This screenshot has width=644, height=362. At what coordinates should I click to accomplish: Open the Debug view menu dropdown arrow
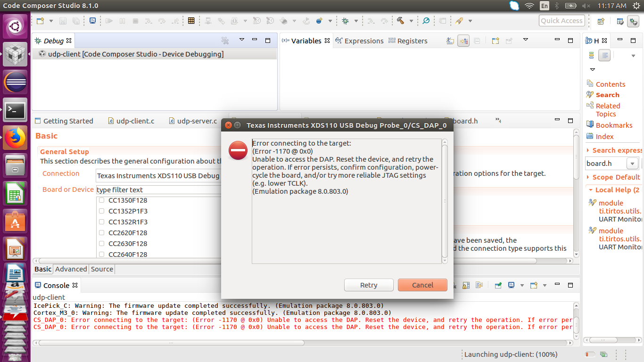(x=242, y=40)
